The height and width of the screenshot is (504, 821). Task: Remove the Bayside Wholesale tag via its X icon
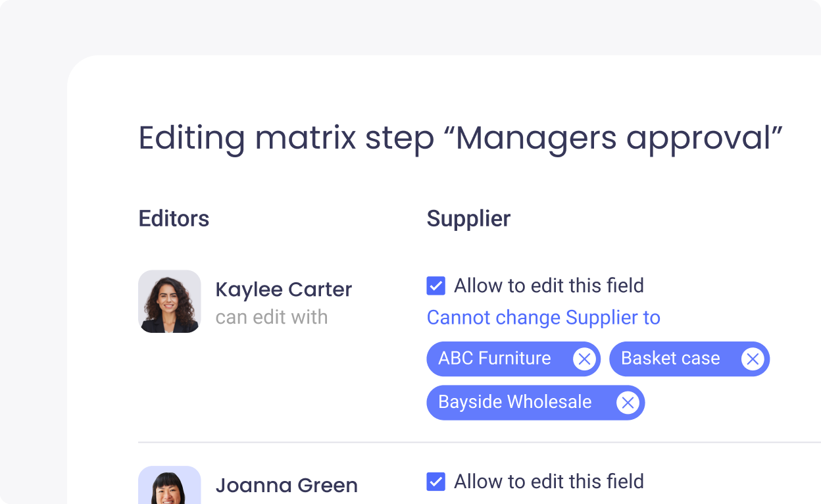(x=628, y=402)
